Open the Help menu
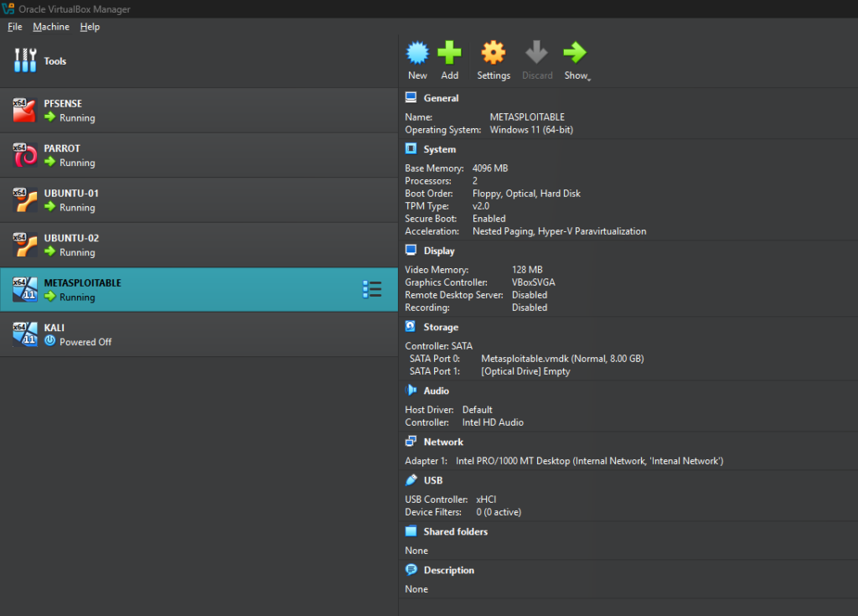This screenshot has height=616, width=858. 90,27
